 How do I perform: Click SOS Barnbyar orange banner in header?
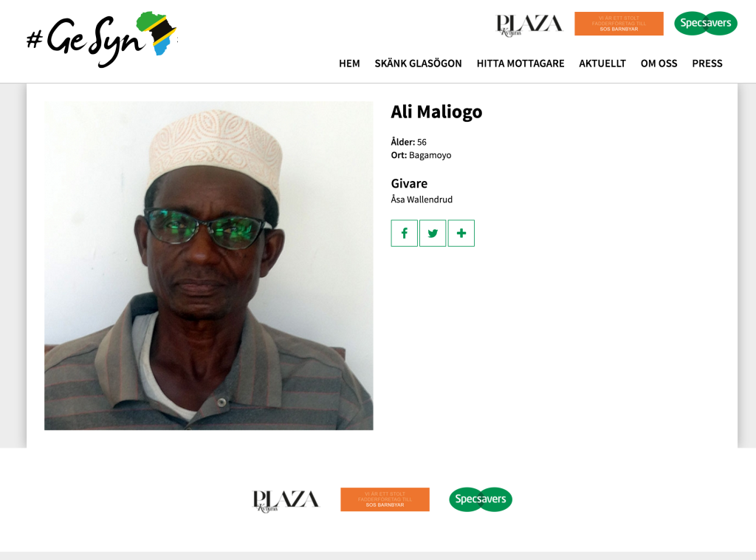pyautogui.click(x=619, y=24)
